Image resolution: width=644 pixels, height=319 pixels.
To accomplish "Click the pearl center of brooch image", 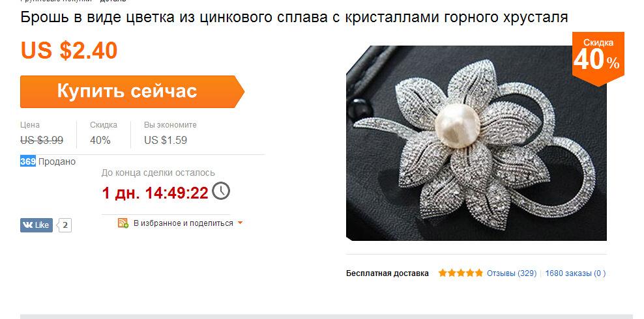I will click(457, 126).
